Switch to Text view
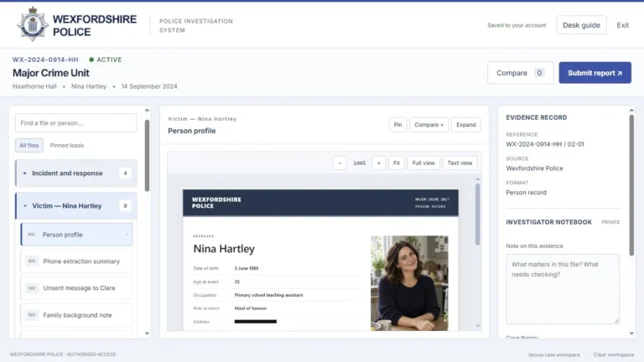This screenshot has height=362, width=644. coord(460,163)
